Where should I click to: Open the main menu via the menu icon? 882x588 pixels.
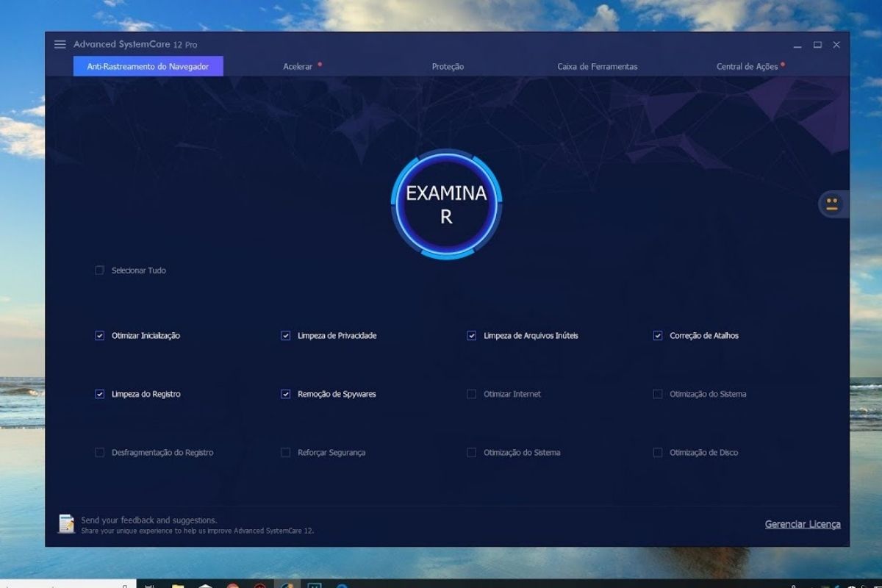(x=60, y=44)
